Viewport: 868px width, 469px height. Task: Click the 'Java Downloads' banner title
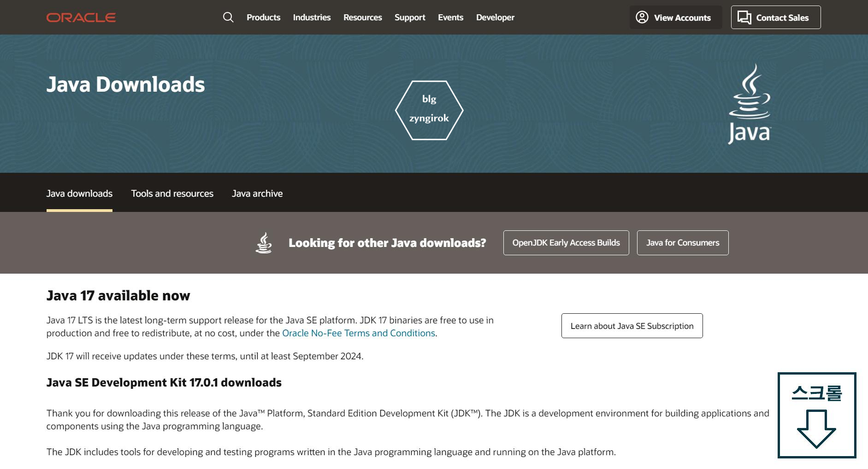(x=125, y=84)
